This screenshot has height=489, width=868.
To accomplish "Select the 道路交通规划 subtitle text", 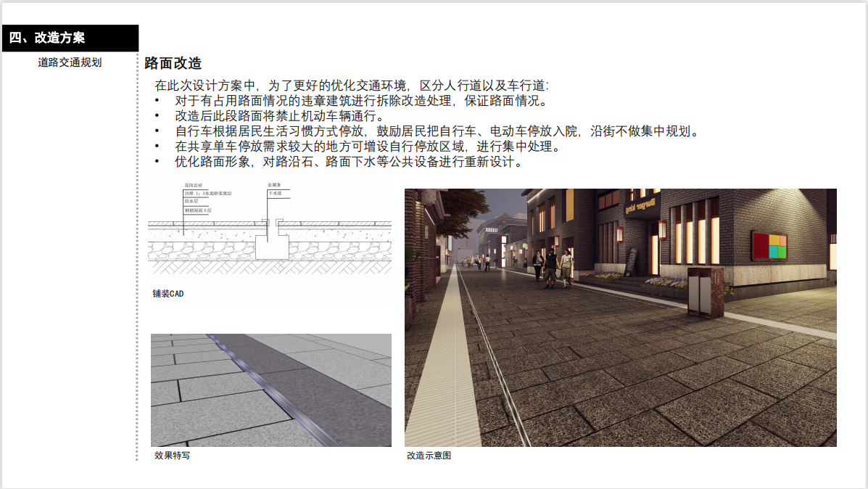I will 70,62.
